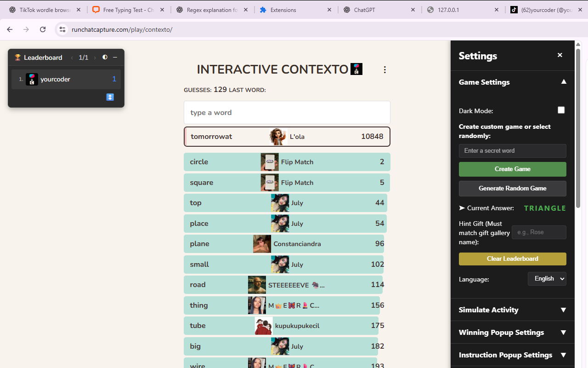Click the yourcoder leaderboard entry name

55,79
